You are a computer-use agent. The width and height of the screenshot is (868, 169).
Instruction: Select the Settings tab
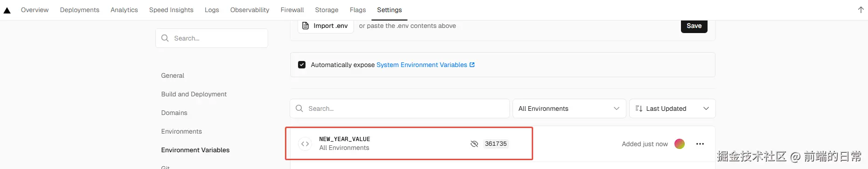[389, 10]
